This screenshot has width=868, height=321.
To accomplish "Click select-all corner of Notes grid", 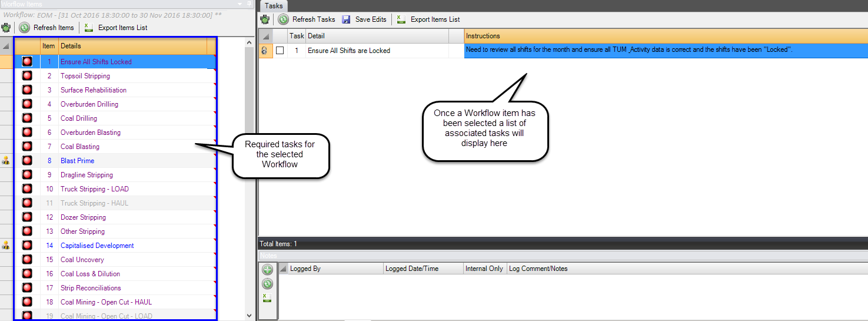I will tap(283, 269).
